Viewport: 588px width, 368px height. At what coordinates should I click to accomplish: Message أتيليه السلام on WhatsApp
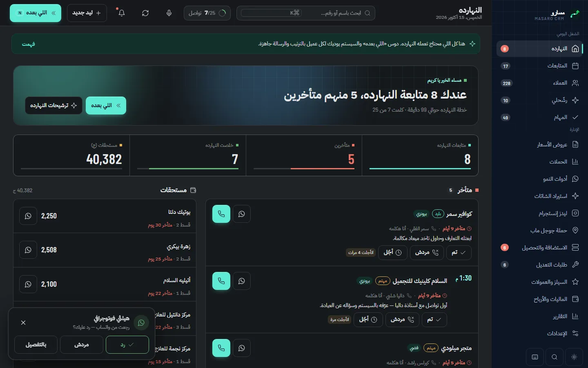click(28, 284)
